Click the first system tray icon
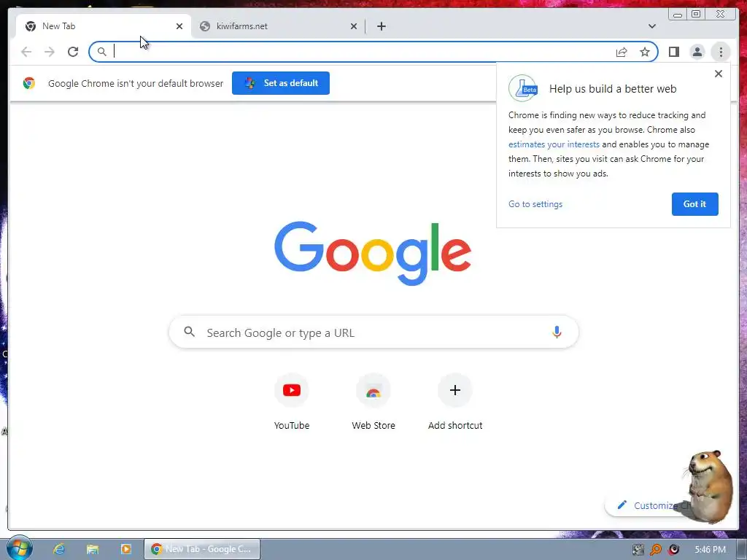Screen dimensions: 747x560 pos(638,550)
